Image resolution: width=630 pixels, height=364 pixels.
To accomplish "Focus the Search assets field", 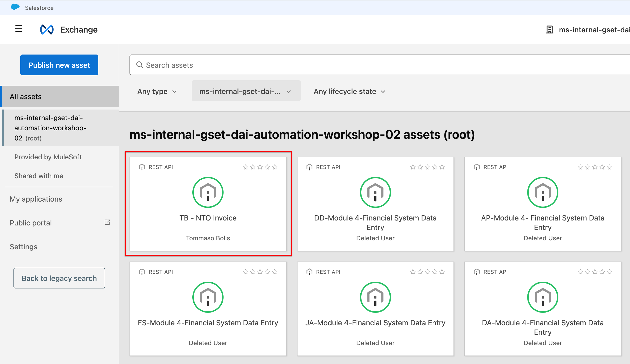I will click(x=380, y=65).
